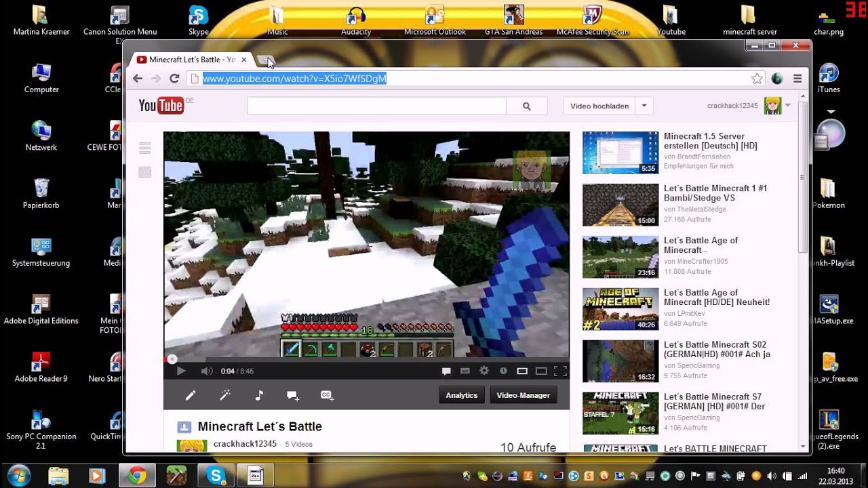Open Adobe Reader 9 desktop shortcut
The width and height of the screenshot is (868, 488).
(41, 367)
